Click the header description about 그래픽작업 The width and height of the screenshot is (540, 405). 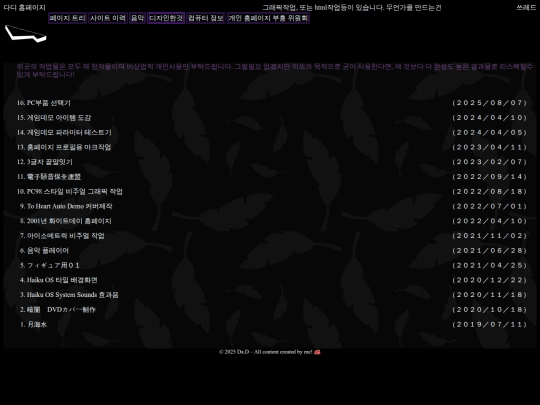352,8
